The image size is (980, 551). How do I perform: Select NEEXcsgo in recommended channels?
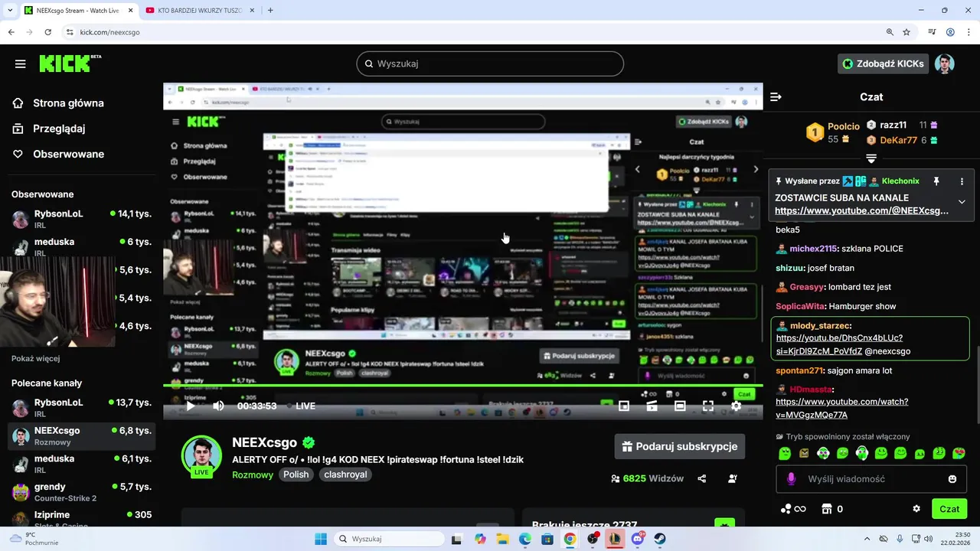82,435
